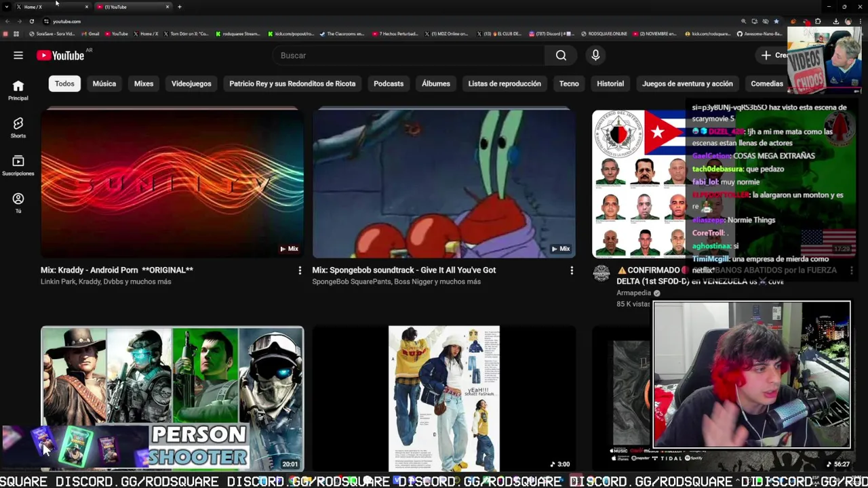
Task: Go back with the browser back arrow
Action: [x=7, y=21]
